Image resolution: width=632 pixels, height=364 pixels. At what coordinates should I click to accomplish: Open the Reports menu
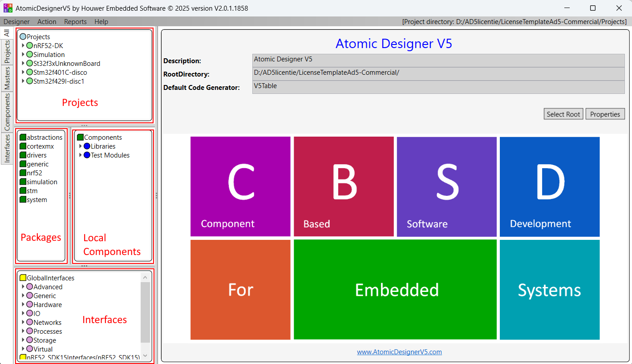(x=75, y=22)
